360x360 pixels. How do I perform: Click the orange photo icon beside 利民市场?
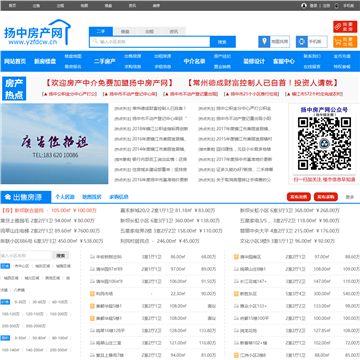92,294
